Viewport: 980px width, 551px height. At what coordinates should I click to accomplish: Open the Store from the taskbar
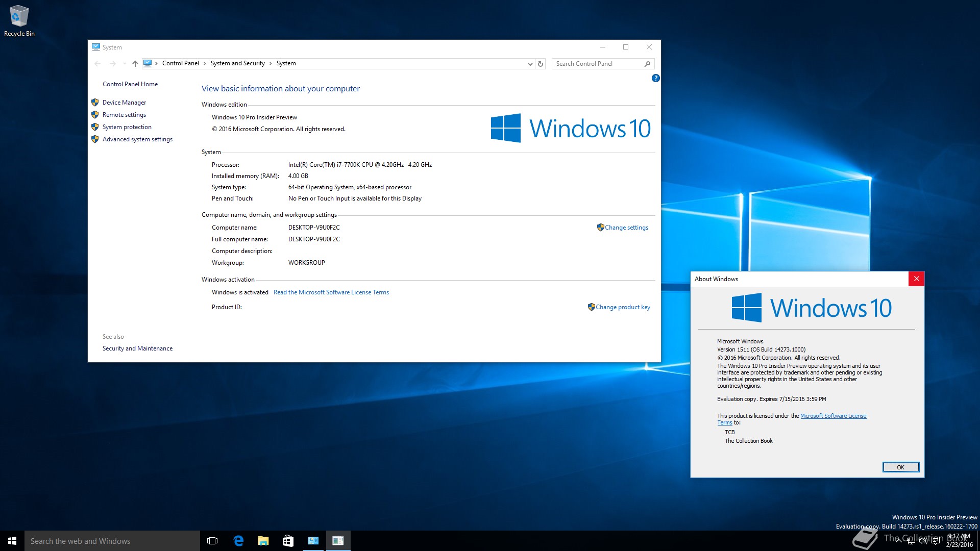[288, 541]
